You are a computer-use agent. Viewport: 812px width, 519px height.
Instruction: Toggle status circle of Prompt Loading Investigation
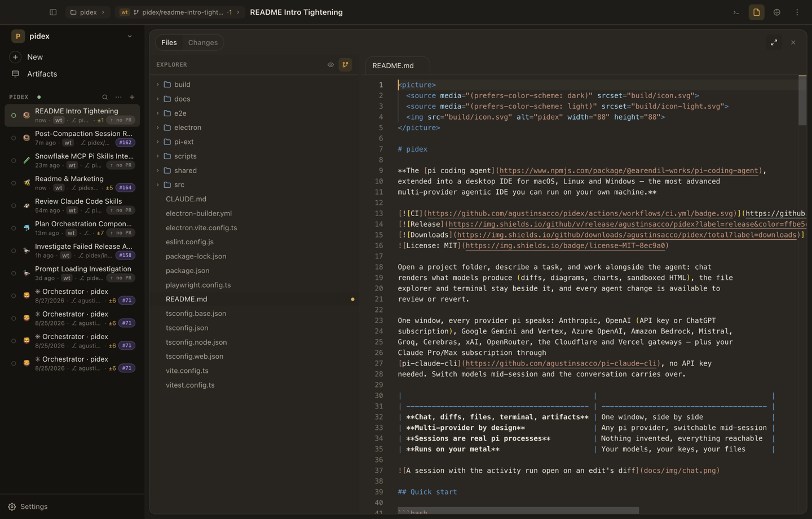click(14, 273)
